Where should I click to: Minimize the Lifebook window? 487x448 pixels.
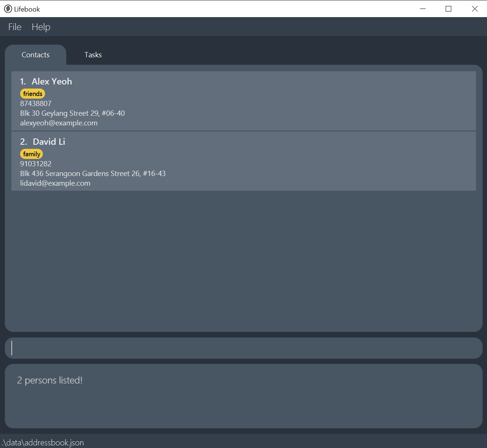(423, 9)
